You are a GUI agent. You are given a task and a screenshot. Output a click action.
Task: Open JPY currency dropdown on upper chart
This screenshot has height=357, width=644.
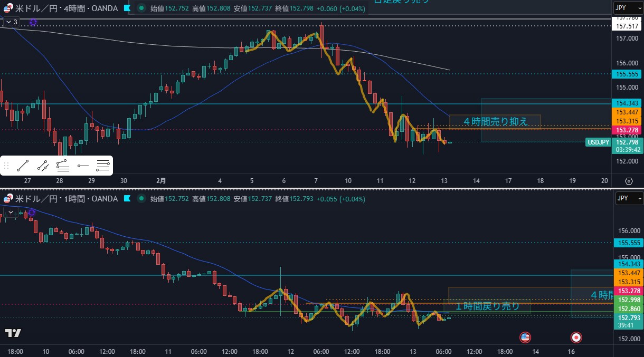(629, 7)
